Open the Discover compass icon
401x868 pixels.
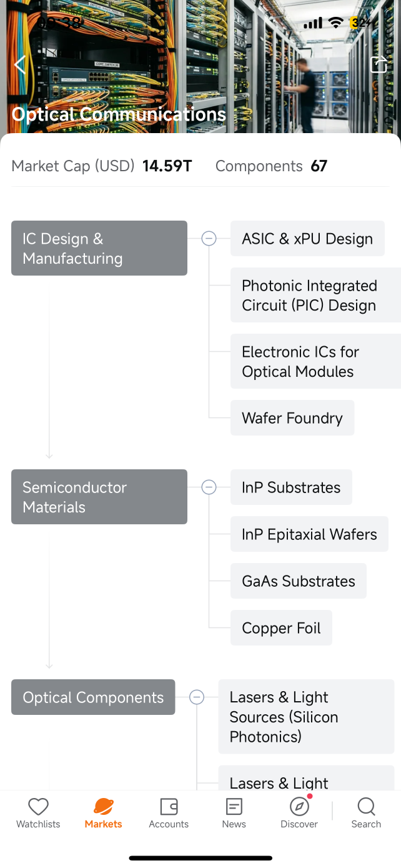(300, 807)
